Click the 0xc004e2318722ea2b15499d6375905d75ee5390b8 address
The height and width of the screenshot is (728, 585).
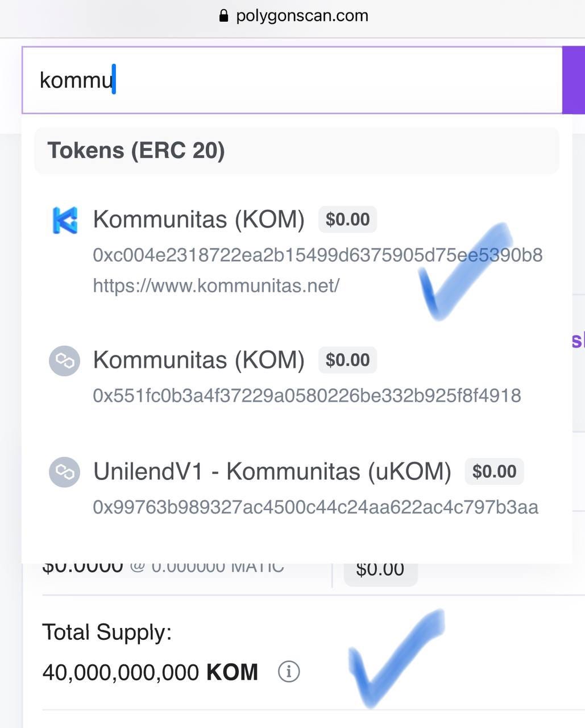[318, 255]
